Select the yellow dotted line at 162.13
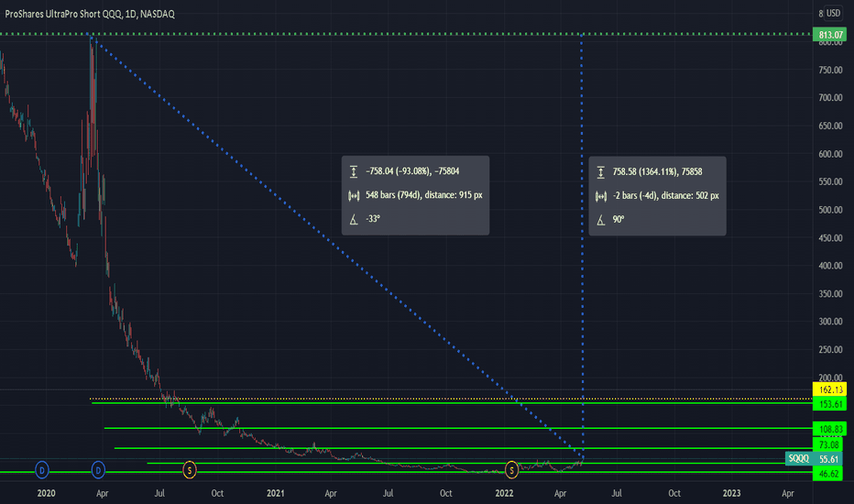This screenshot has height=504, width=854. [451, 399]
